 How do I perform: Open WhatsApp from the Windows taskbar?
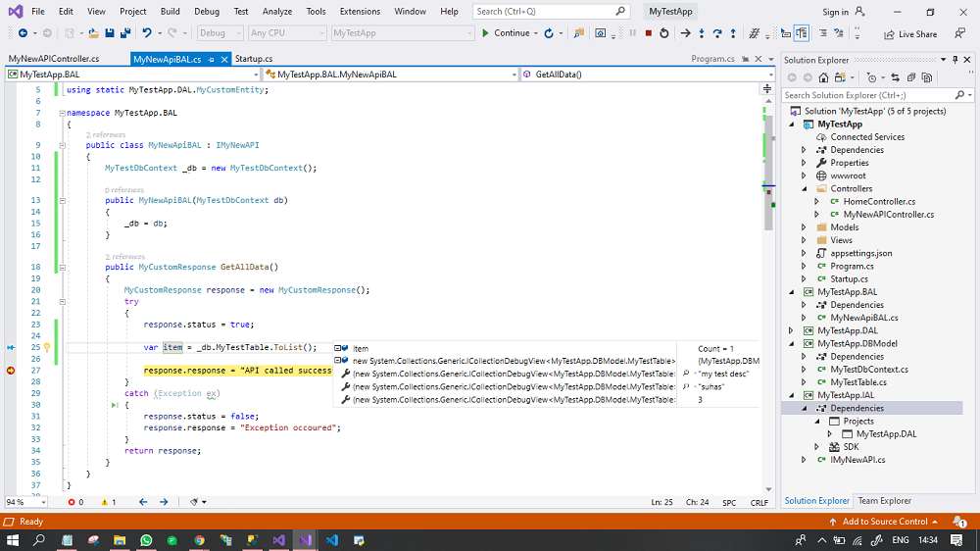(x=146, y=540)
